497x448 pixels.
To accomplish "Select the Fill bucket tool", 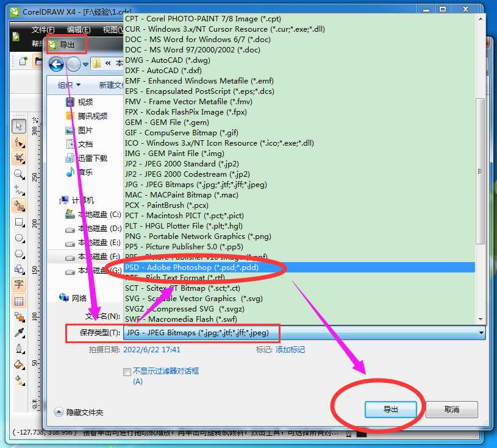I will (19, 364).
